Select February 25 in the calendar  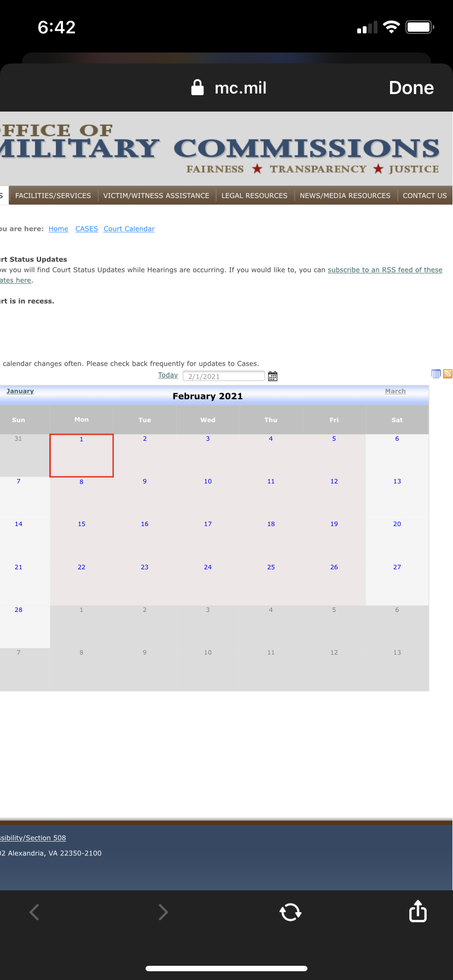point(271,567)
